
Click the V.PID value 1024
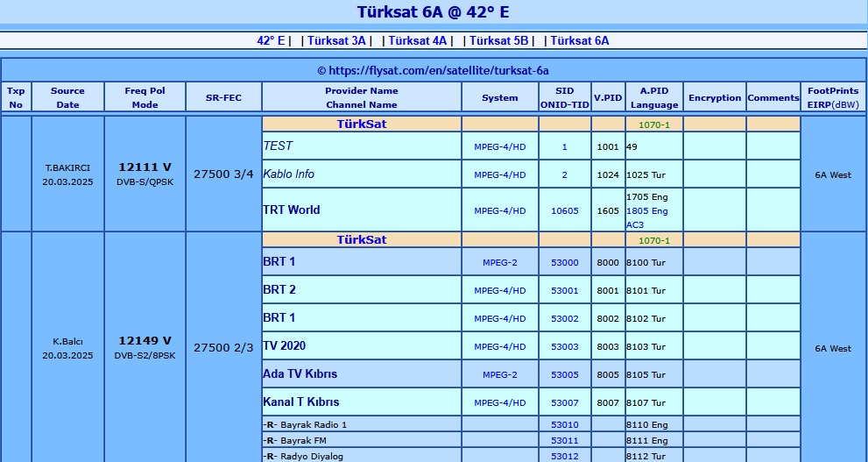(x=608, y=174)
